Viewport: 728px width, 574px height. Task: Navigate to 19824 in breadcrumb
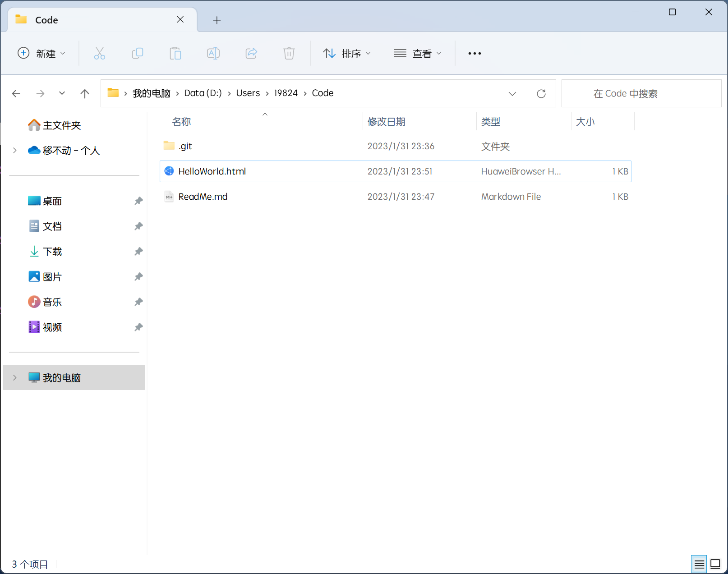[286, 93]
